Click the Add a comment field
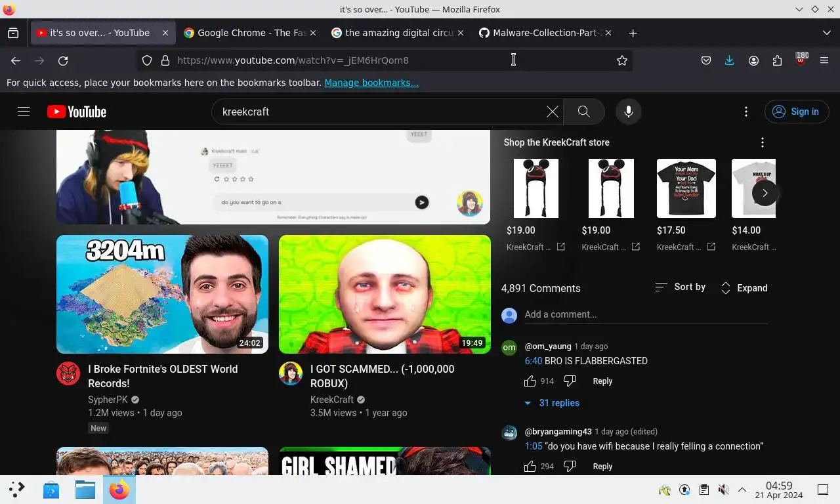This screenshot has height=504, width=840. coord(646,315)
